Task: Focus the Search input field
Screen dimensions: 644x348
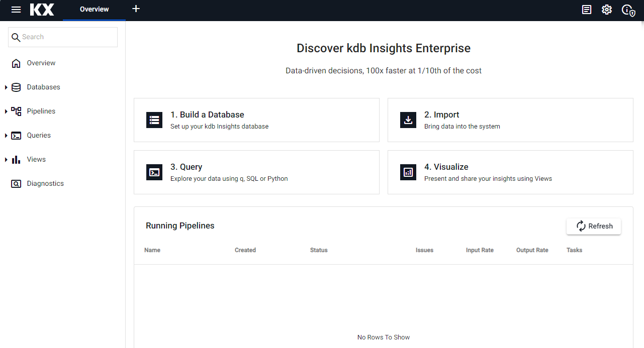Action: pyautogui.click(x=63, y=37)
